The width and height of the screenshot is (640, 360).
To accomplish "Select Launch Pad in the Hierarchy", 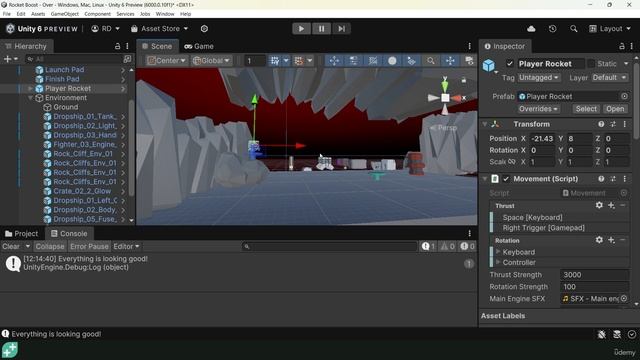I will [x=64, y=69].
